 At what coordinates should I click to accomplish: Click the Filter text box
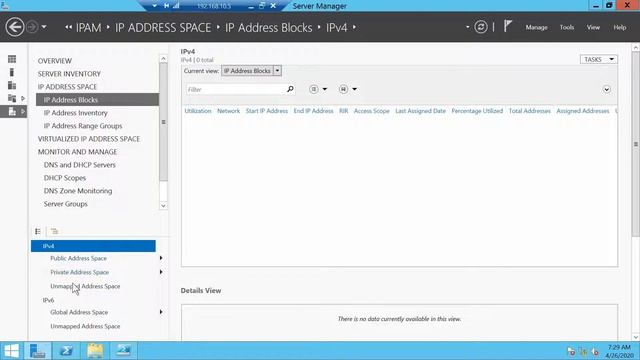(x=236, y=89)
